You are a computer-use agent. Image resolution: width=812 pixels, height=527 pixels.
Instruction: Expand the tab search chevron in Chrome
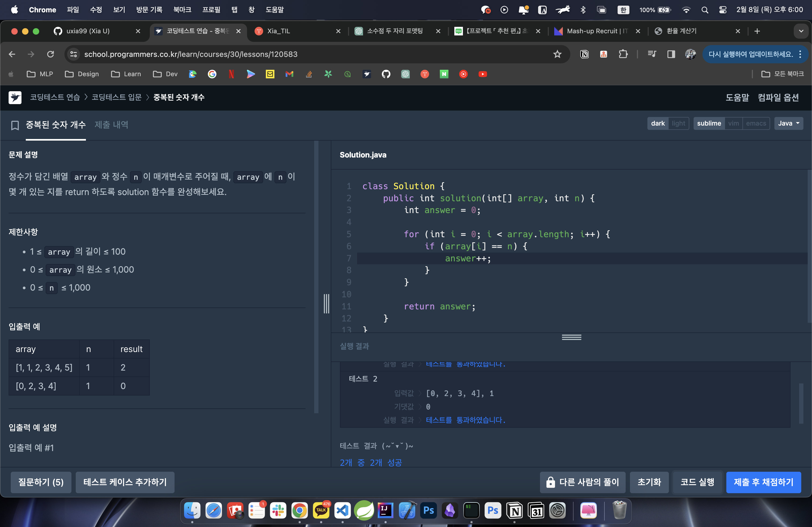pos(801,31)
